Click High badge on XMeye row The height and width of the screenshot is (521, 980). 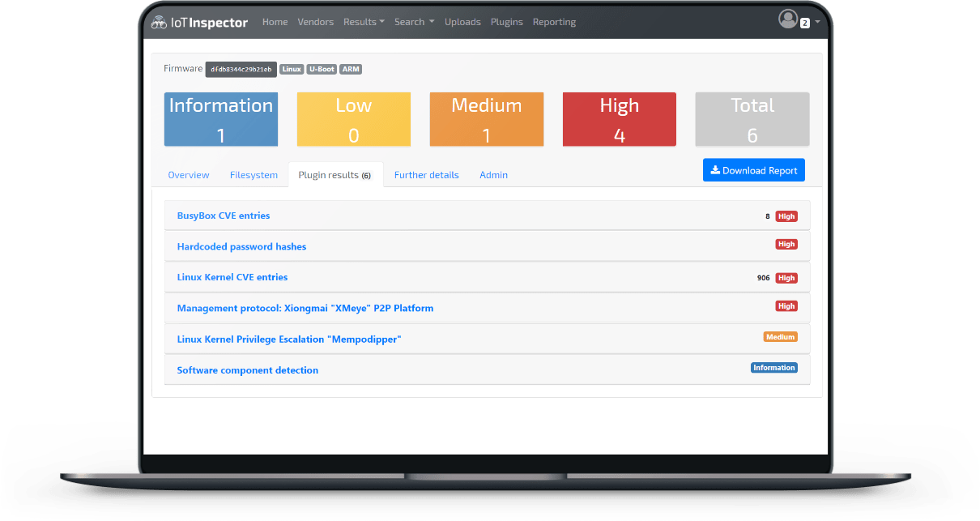[786, 306]
